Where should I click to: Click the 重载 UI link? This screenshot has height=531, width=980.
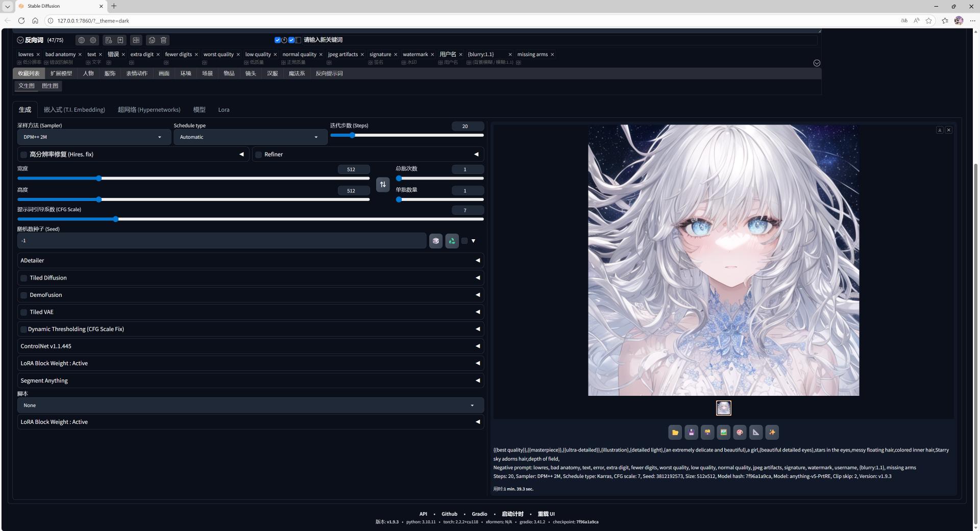click(546, 514)
